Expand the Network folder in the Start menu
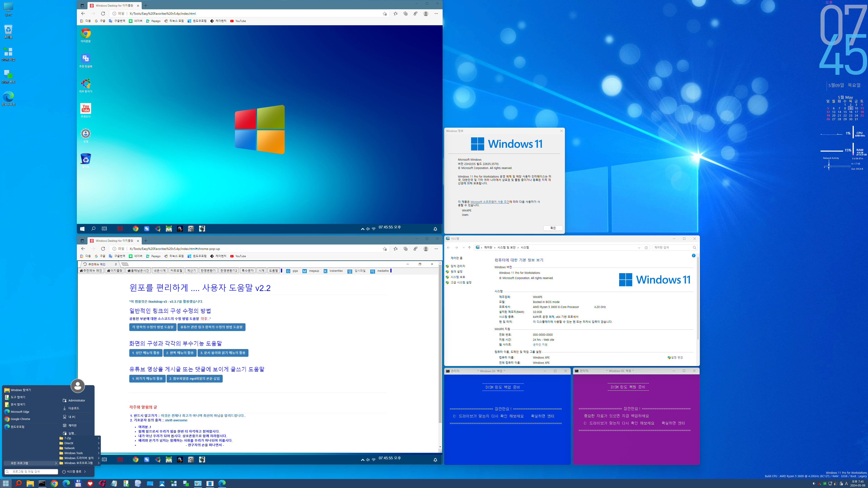This screenshot has width=868, height=488. click(x=80, y=448)
